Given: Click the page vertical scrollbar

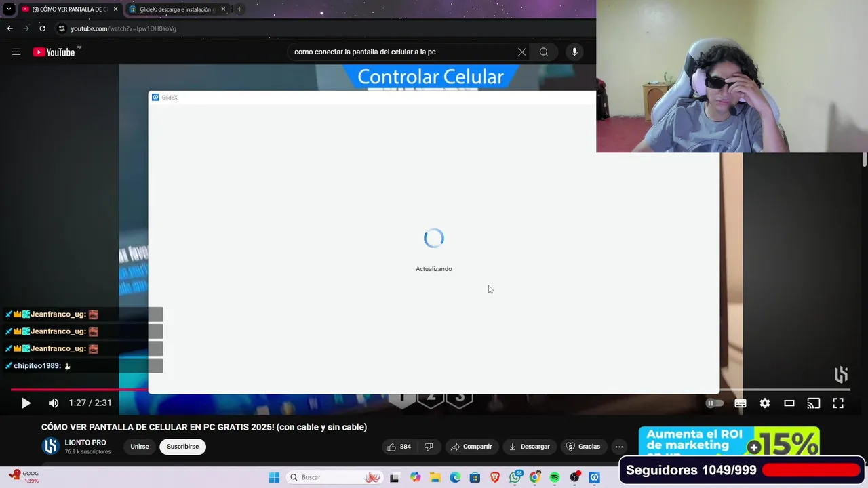Looking at the screenshot, I should pyautogui.click(x=864, y=160).
